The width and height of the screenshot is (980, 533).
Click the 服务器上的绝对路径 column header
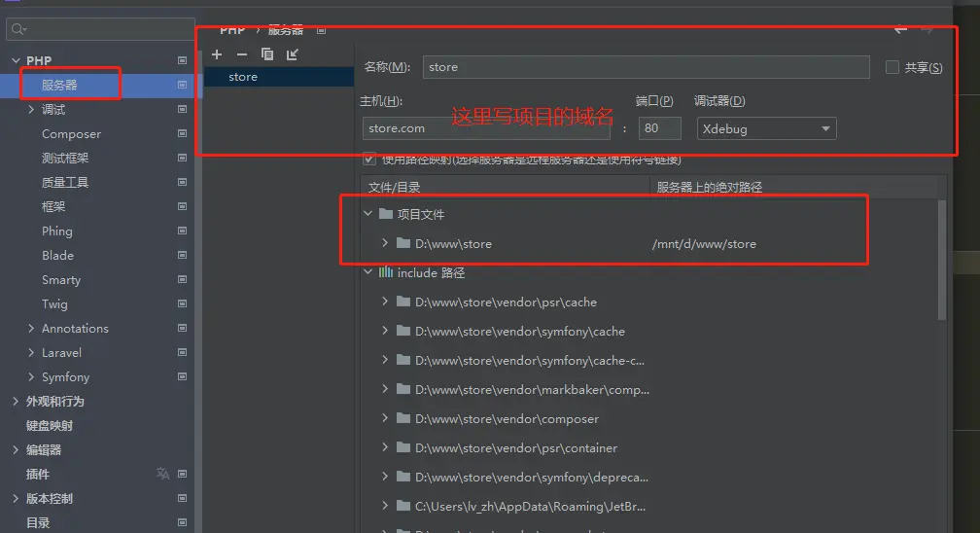click(x=709, y=187)
